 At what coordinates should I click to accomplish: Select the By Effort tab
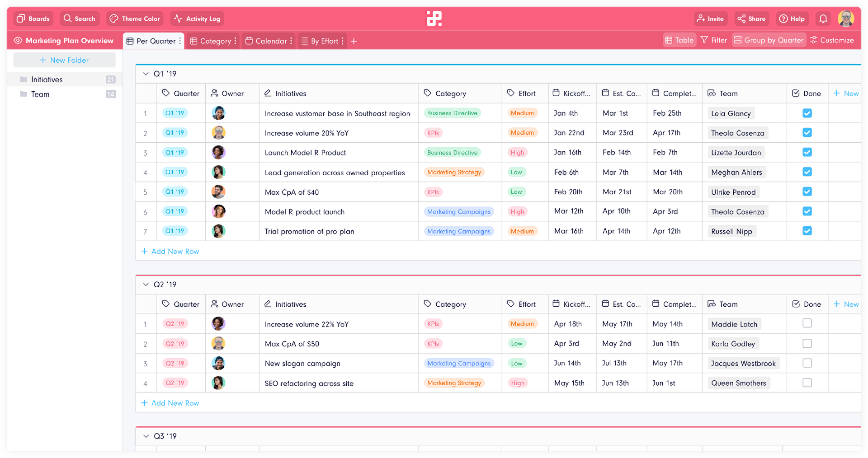321,41
